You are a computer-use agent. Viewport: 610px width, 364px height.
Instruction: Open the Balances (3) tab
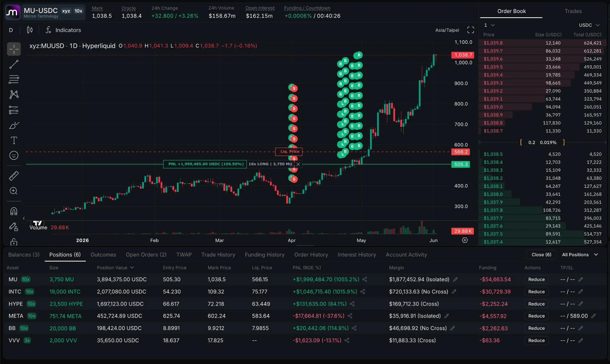(24, 255)
